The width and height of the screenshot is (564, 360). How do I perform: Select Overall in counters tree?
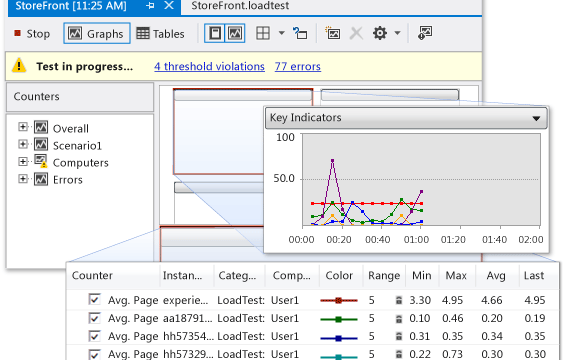[70, 128]
